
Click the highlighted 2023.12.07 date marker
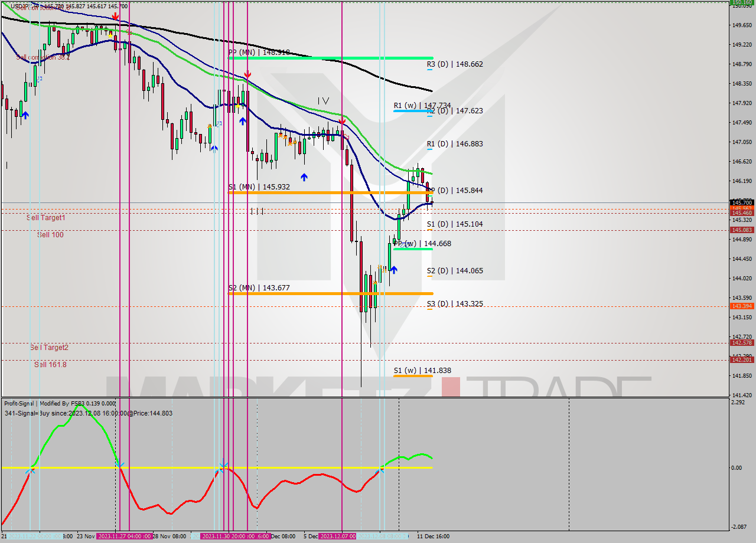[x=338, y=536]
